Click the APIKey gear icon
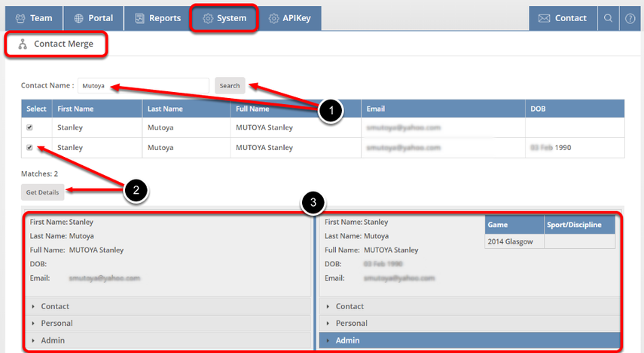 273,18
